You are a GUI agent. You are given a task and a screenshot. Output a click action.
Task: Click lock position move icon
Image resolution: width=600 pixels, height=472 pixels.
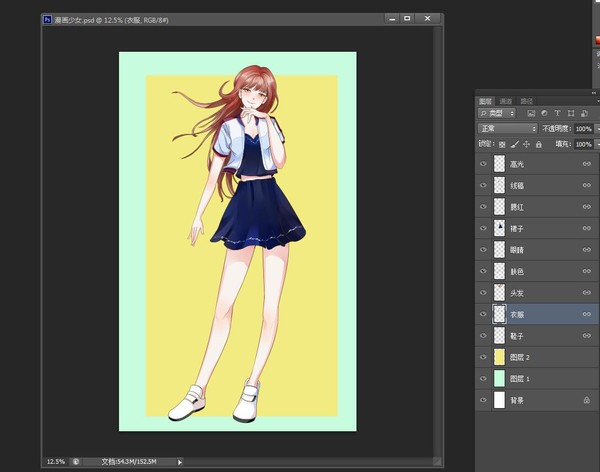click(527, 144)
